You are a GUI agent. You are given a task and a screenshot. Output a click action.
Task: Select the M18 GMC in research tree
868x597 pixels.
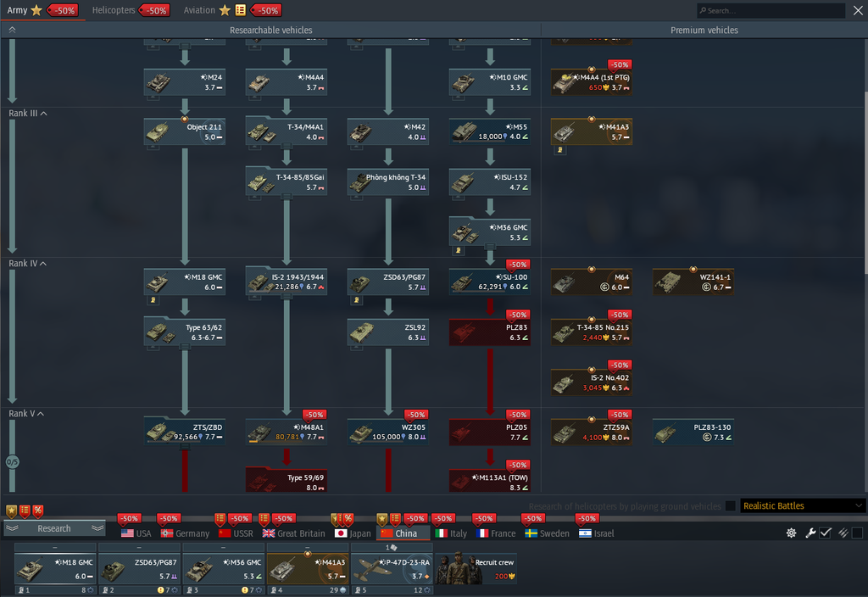(184, 282)
